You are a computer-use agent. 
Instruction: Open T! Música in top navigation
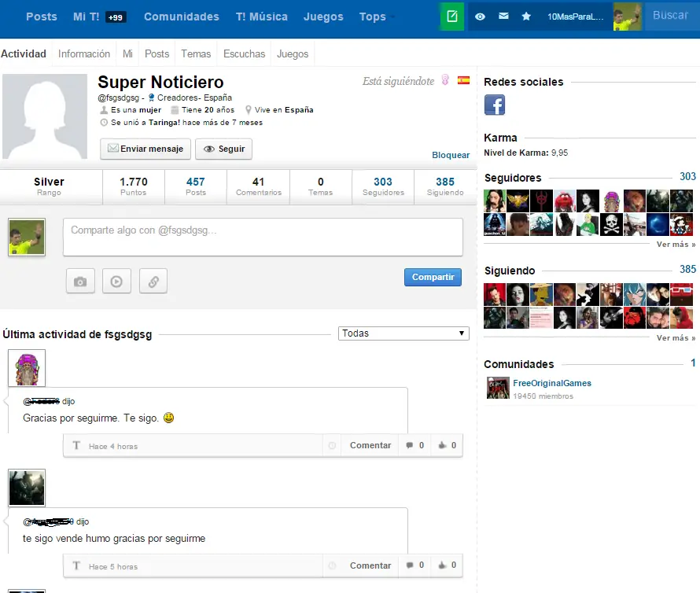[x=262, y=17]
